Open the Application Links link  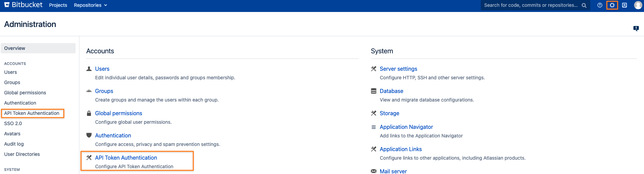pyautogui.click(x=401, y=149)
